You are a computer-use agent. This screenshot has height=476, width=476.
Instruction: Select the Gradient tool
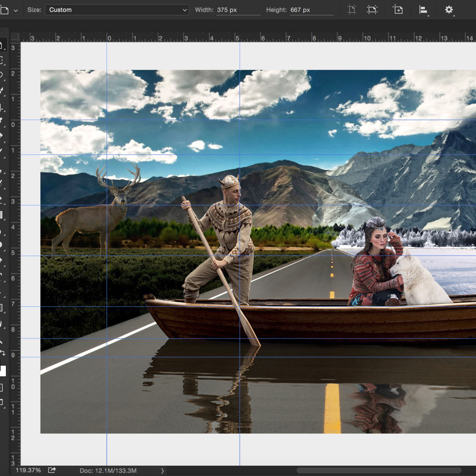(1, 215)
